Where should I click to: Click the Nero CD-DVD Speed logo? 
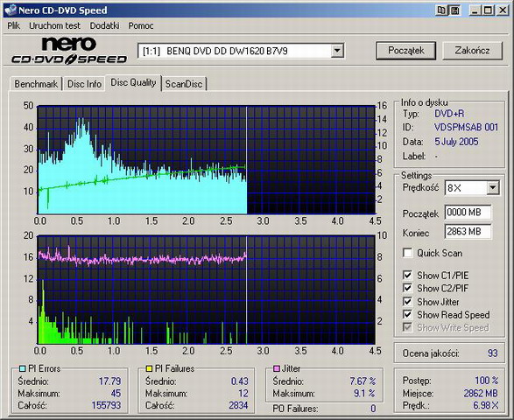click(x=69, y=50)
